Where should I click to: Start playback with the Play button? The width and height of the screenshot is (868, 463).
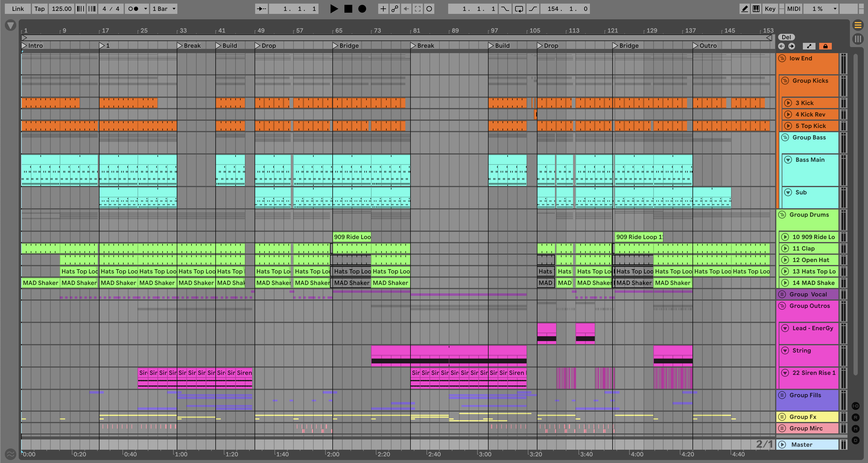[334, 9]
